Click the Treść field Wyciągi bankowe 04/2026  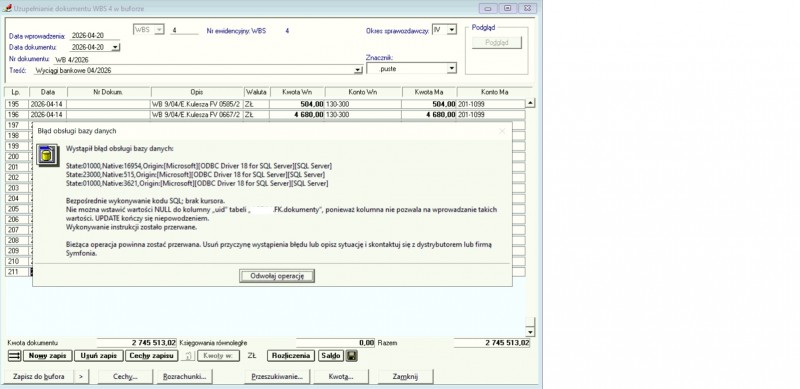pos(194,70)
